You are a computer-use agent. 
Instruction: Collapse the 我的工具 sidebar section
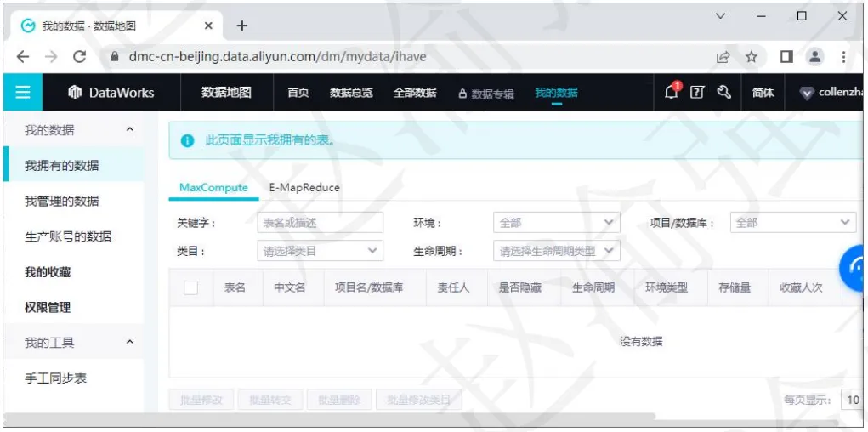point(130,342)
